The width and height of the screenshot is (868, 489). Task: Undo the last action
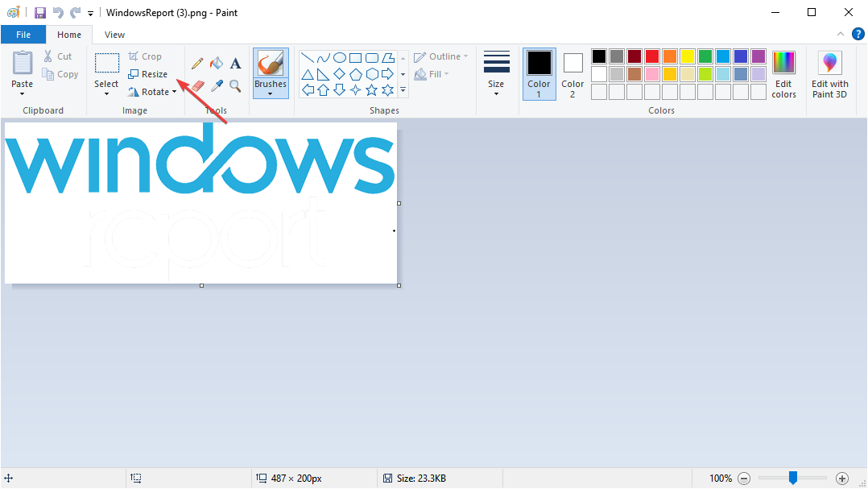[58, 13]
